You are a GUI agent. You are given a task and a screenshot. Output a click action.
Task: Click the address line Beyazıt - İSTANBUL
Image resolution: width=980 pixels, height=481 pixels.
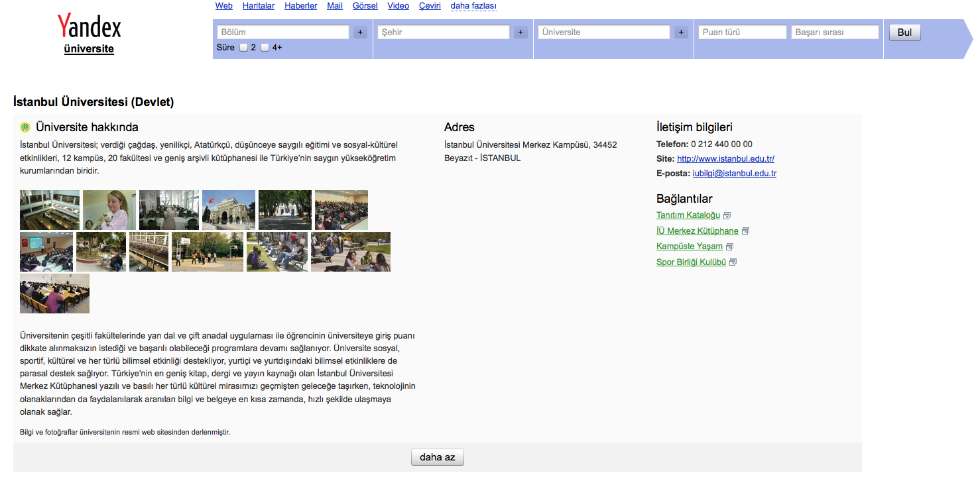(483, 158)
